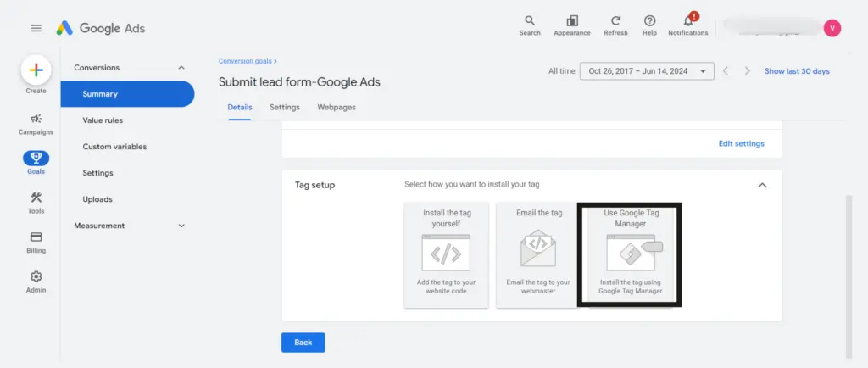Image resolution: width=868 pixels, height=368 pixels.
Task: Click the Google Ads logo
Action: pyautogui.click(x=101, y=28)
